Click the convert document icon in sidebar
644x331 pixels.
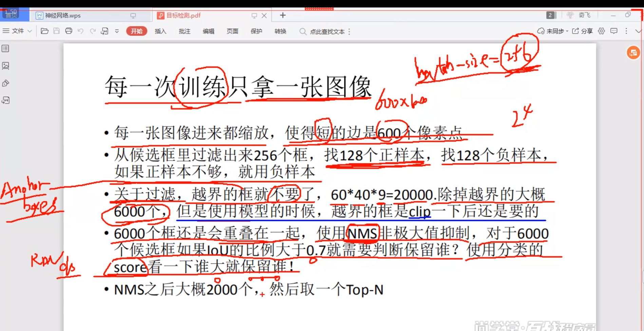(x=5, y=100)
